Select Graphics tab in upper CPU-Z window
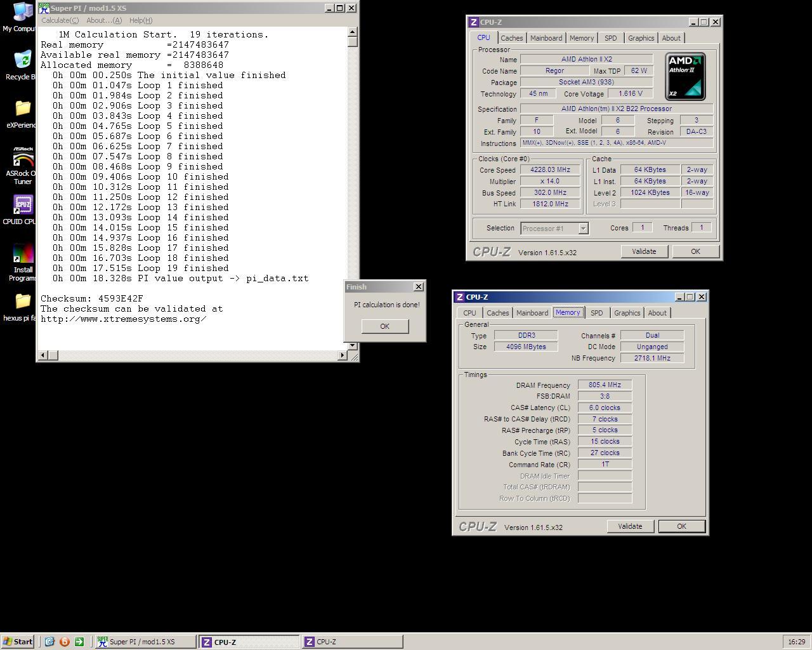The image size is (812, 650). pyautogui.click(x=641, y=38)
